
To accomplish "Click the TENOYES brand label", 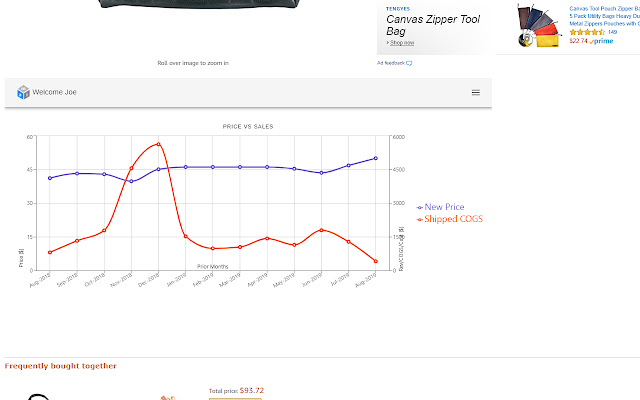I will click(x=398, y=9).
